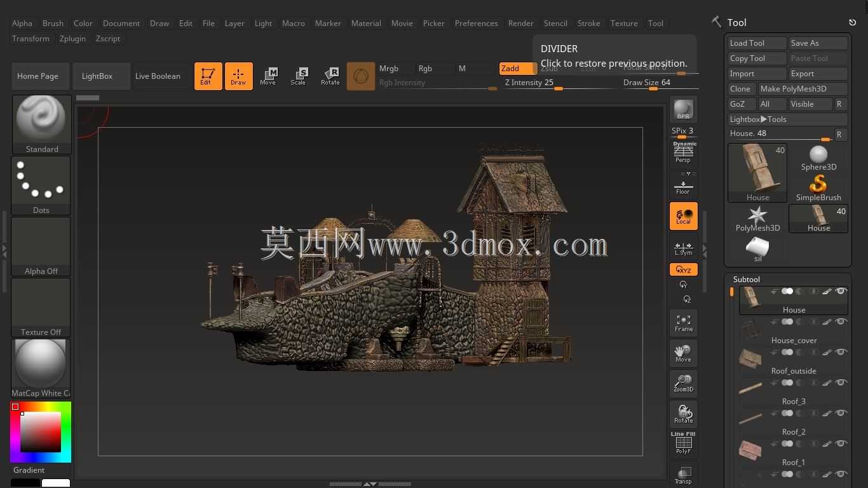The image size is (868, 488).
Task: Open the Document menu
Action: (x=121, y=24)
